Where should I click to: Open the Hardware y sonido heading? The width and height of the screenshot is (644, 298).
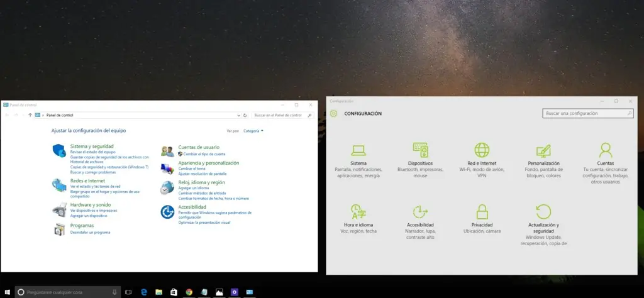91,205
